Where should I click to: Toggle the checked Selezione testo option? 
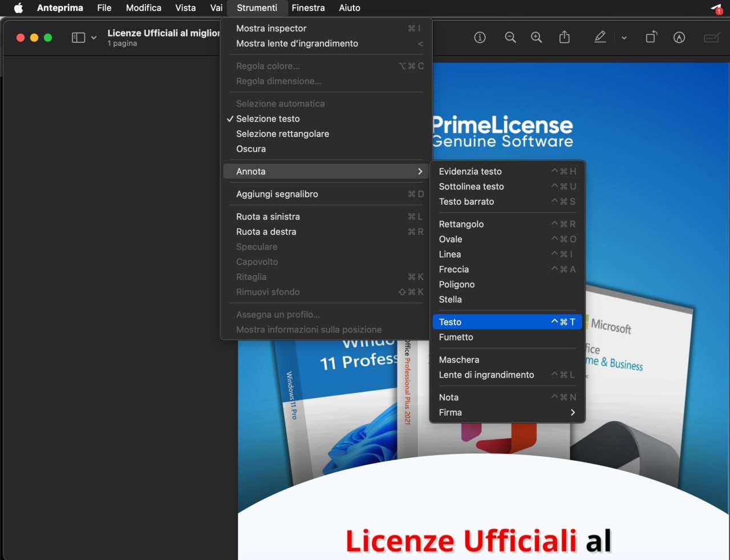[x=268, y=119]
